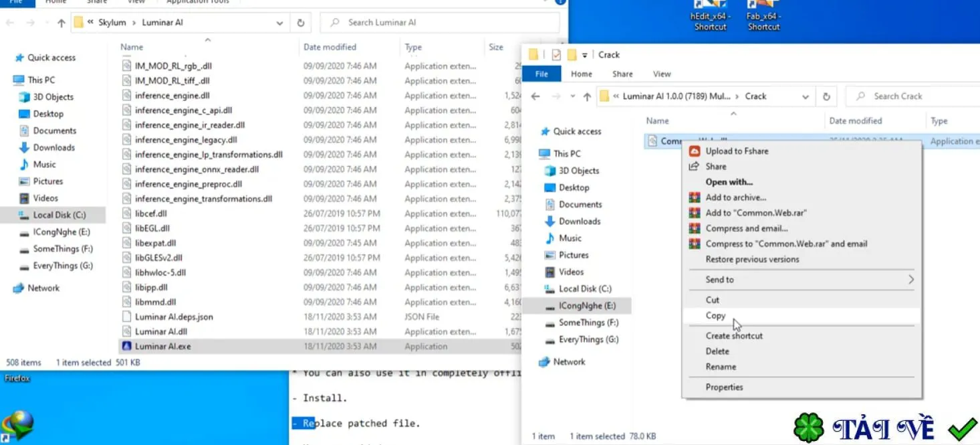Choose Cut in the context menu
The width and height of the screenshot is (980, 445).
point(713,300)
